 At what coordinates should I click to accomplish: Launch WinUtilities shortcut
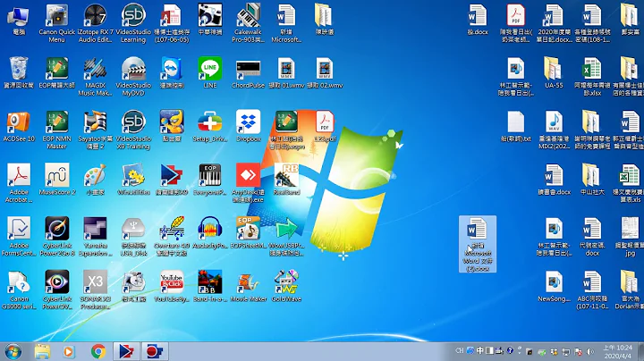click(133, 180)
